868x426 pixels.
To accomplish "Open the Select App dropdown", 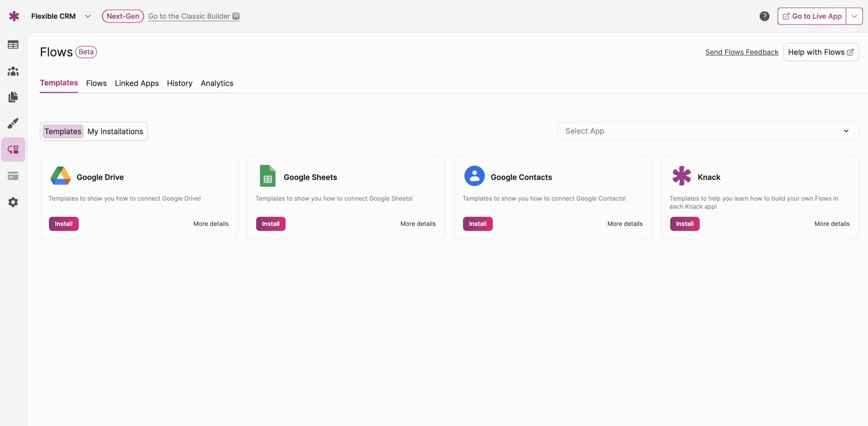I will pos(708,131).
